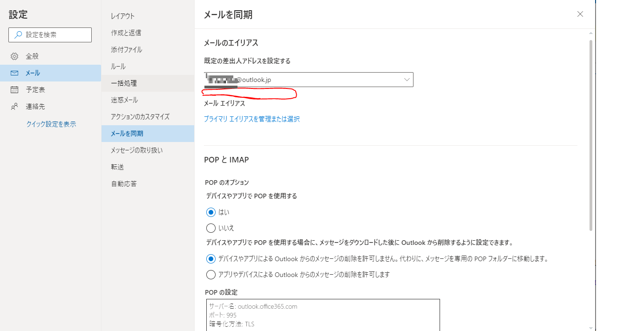
Task: Select いいえ to disable POP access
Action: [x=211, y=228]
